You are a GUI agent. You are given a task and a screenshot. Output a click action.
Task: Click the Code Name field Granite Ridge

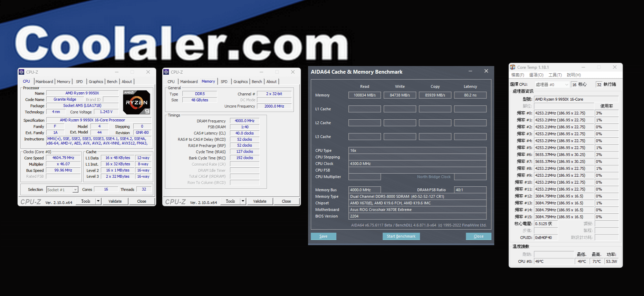pyautogui.click(x=65, y=99)
